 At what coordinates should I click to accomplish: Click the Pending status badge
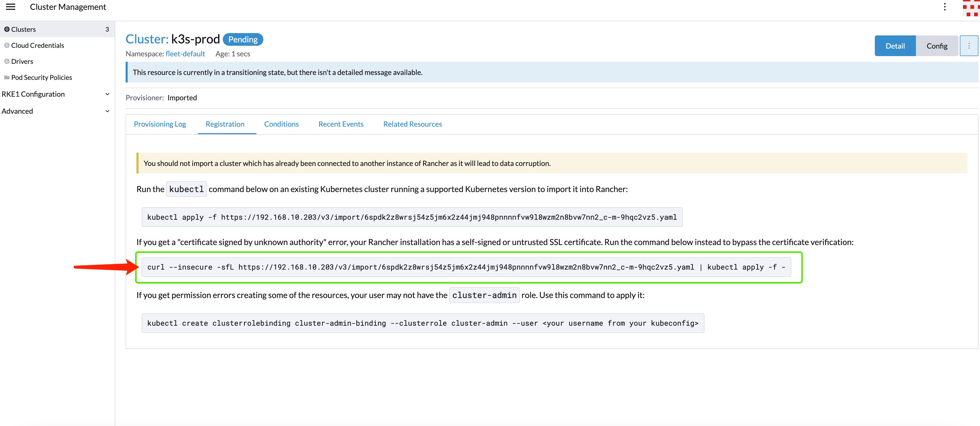pyautogui.click(x=243, y=40)
